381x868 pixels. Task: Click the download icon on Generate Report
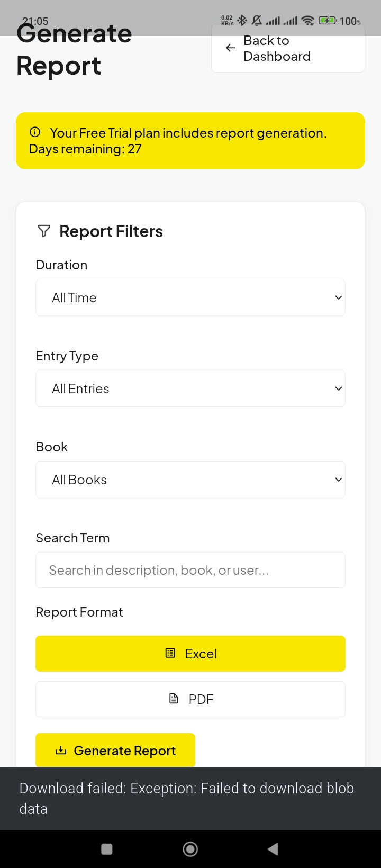61,751
